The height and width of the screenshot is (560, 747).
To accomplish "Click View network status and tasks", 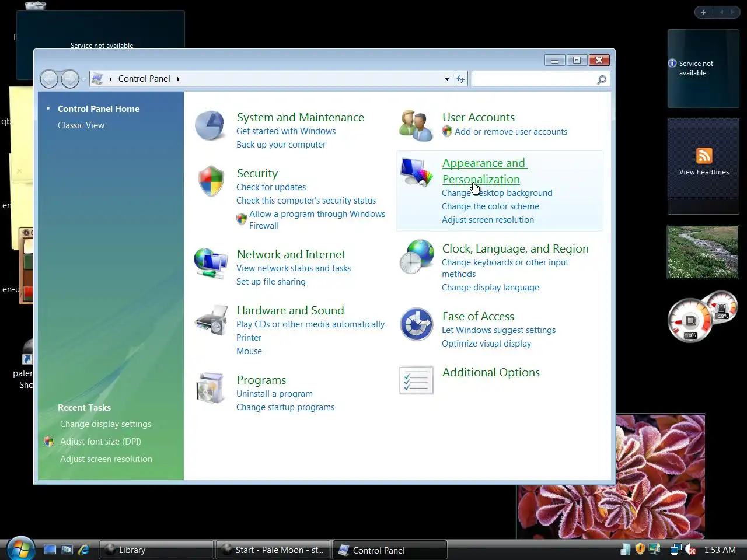I will (x=294, y=268).
